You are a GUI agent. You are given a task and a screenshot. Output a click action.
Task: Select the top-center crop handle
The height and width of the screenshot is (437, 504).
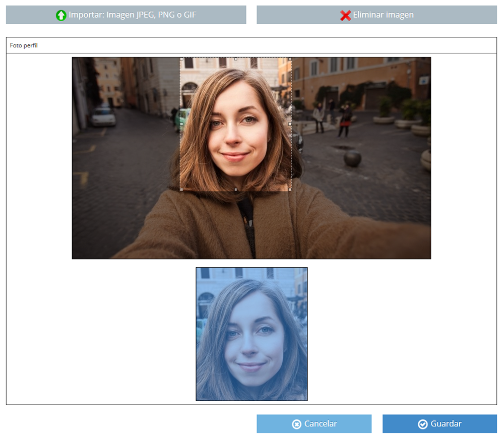[236, 58]
